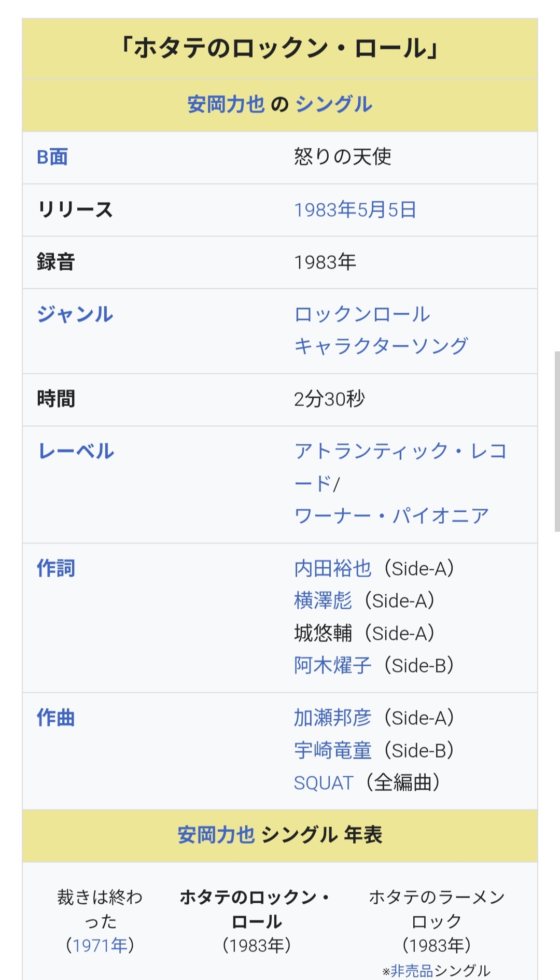Open composer 宇崎竜童 link
Viewport: 560px width, 980px height.
point(333,750)
